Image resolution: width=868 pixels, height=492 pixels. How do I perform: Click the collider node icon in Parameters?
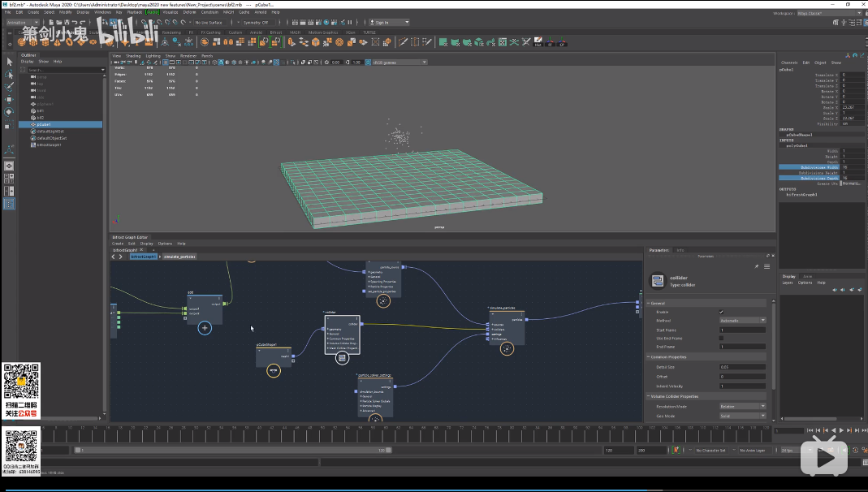[657, 280]
